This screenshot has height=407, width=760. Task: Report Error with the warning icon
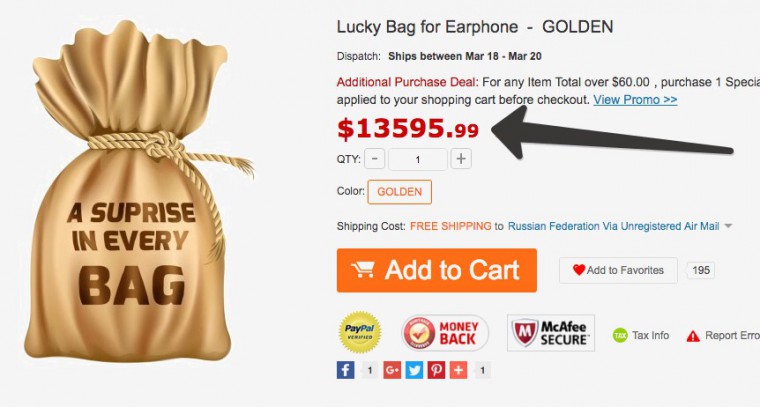[723, 335]
